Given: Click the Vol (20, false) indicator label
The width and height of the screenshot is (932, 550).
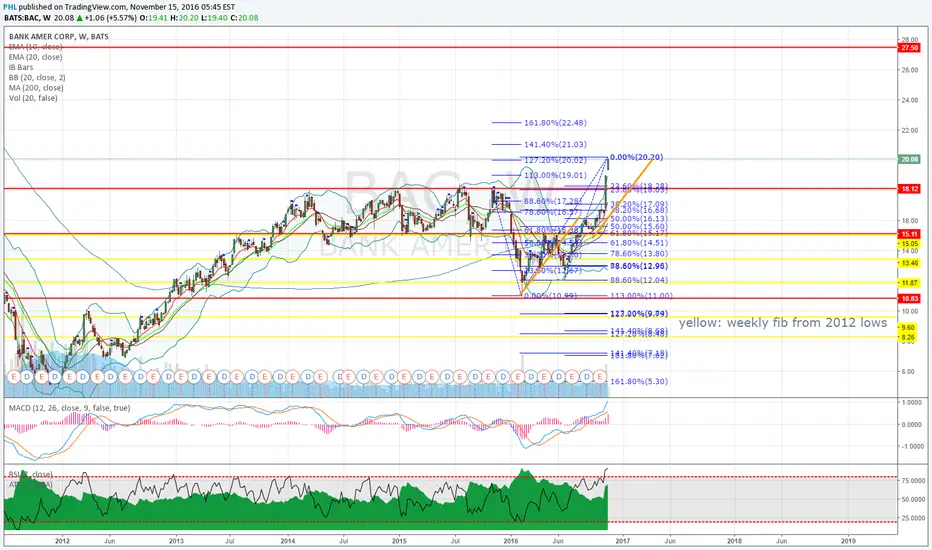Looking at the screenshot, I should coord(33,98).
